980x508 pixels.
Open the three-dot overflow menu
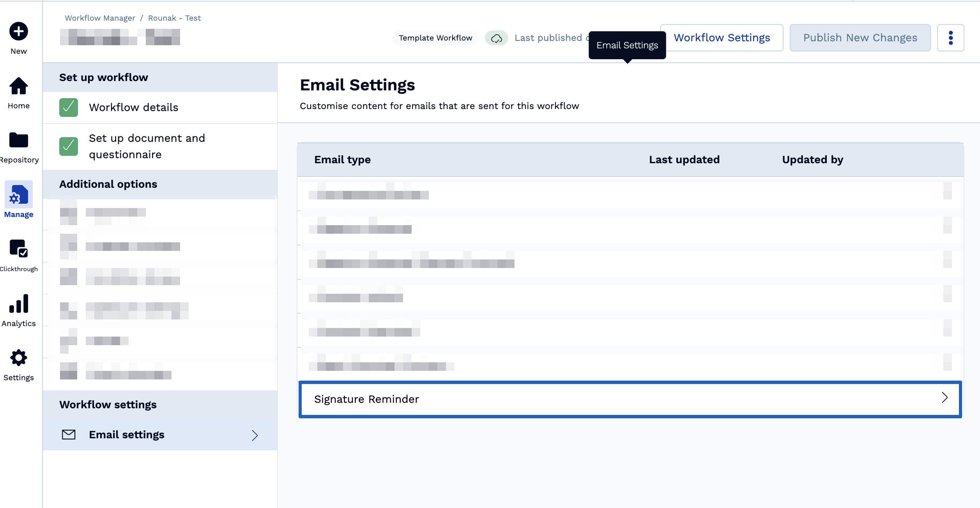pos(951,37)
